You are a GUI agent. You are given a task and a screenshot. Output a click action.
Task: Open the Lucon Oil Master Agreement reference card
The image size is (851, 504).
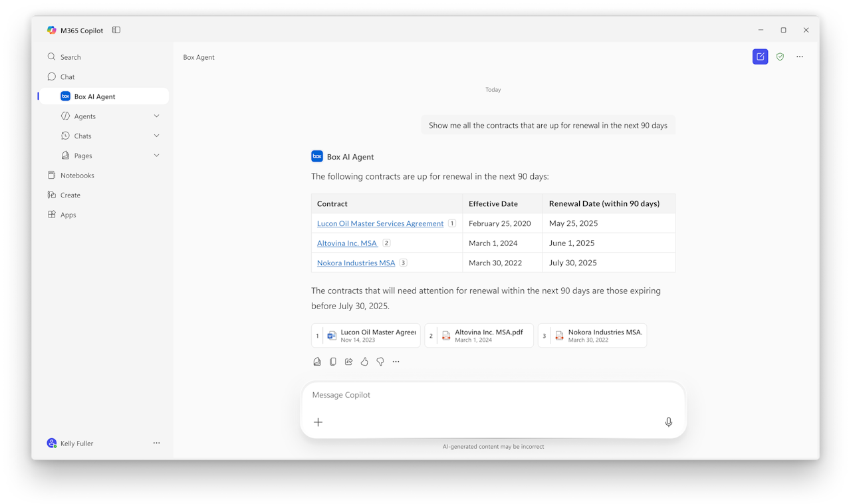[x=366, y=336]
